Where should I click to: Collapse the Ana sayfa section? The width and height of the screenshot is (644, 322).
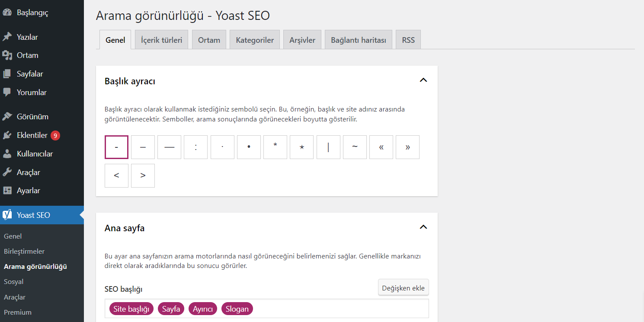(423, 227)
